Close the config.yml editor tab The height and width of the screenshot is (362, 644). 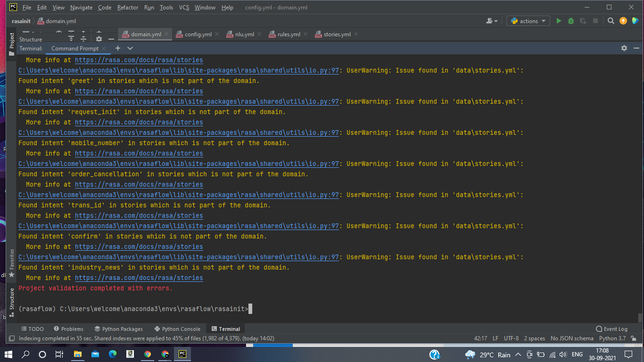[217, 34]
